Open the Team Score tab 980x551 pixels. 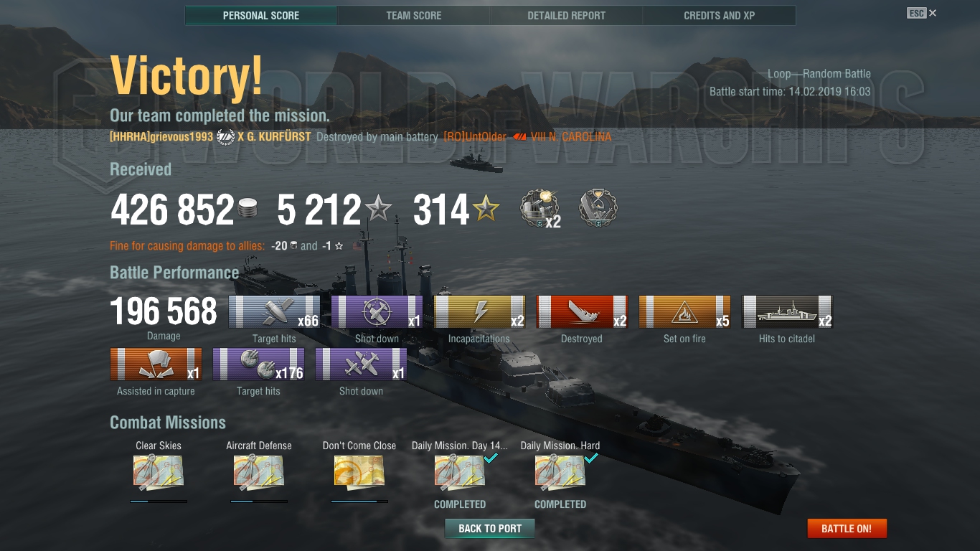[x=414, y=15]
